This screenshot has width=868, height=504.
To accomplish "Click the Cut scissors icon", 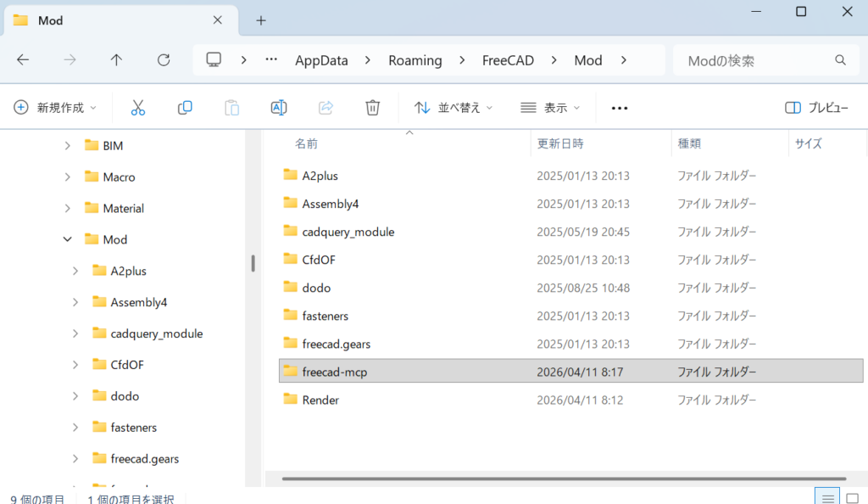I will coord(138,108).
